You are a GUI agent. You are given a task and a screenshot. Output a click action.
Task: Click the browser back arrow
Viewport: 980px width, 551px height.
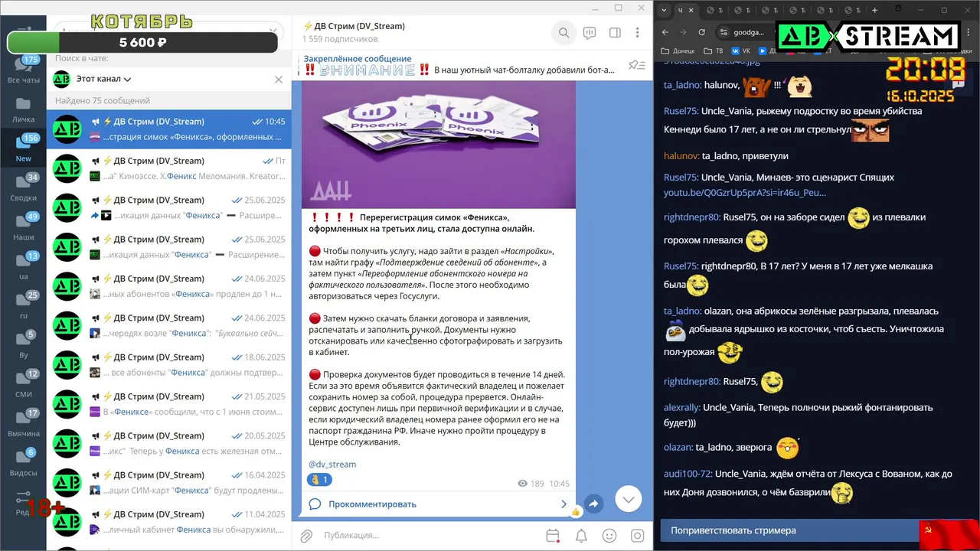(x=665, y=32)
